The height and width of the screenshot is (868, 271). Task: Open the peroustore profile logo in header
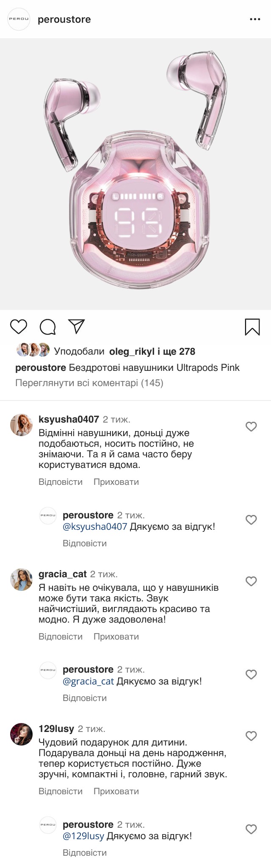click(x=19, y=19)
